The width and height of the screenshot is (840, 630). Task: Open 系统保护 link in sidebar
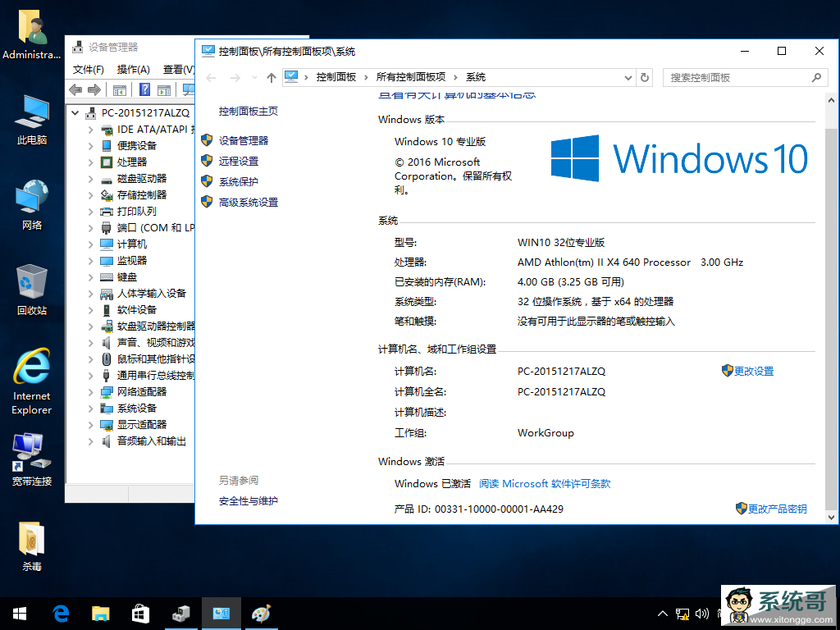click(239, 181)
